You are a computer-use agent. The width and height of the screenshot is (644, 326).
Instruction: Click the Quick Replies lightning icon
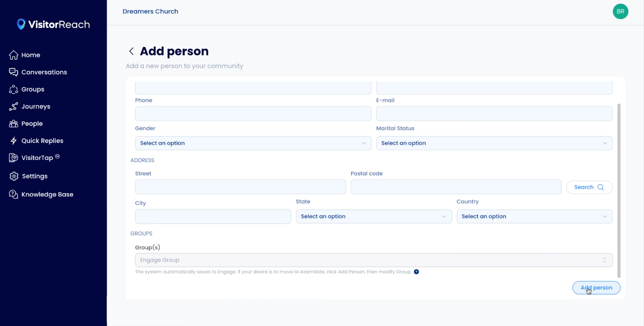(x=14, y=141)
